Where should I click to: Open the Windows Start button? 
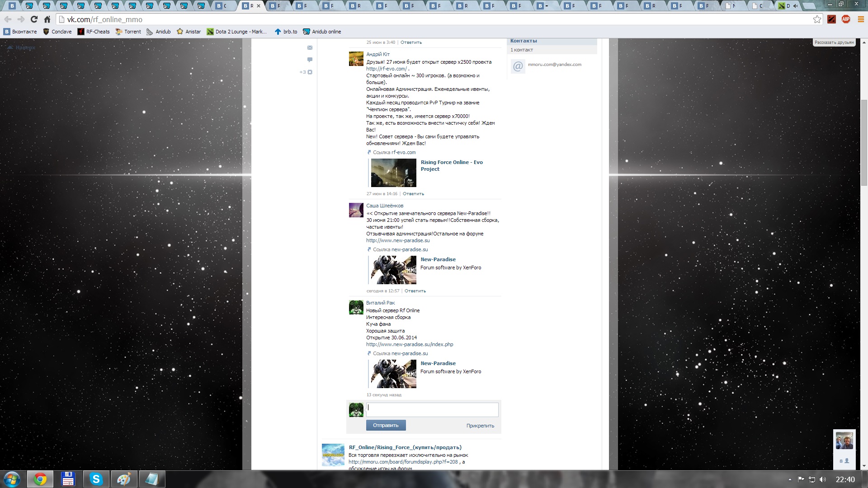(12, 479)
